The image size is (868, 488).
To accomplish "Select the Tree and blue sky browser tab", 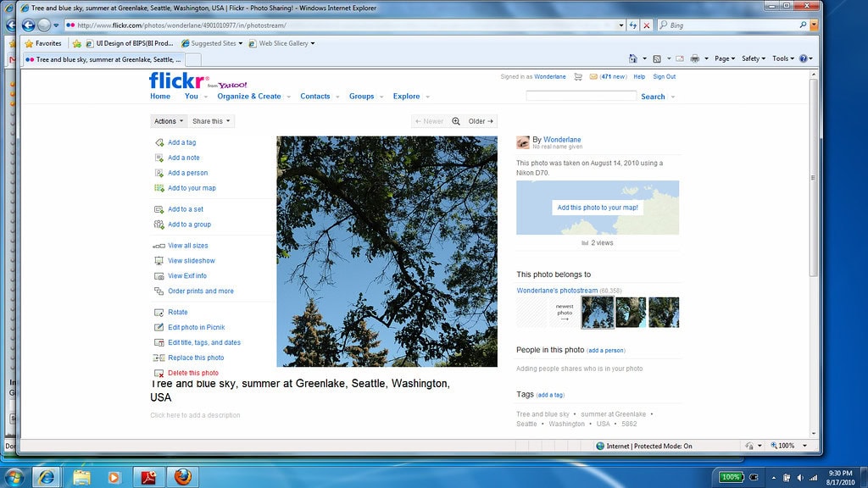I will pos(103,60).
